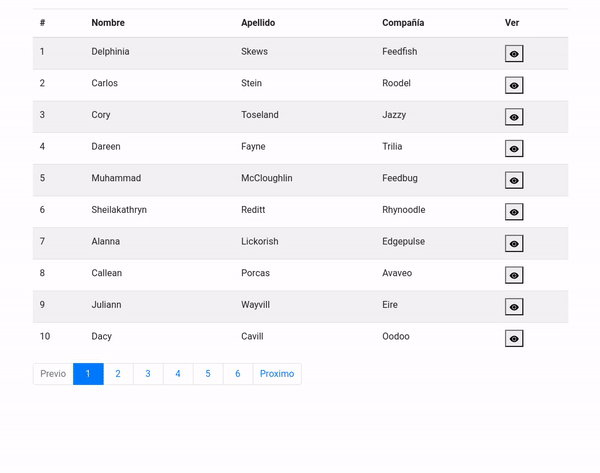600x473 pixels.
Task: Click the Proximo pagination link
Action: [x=277, y=374]
